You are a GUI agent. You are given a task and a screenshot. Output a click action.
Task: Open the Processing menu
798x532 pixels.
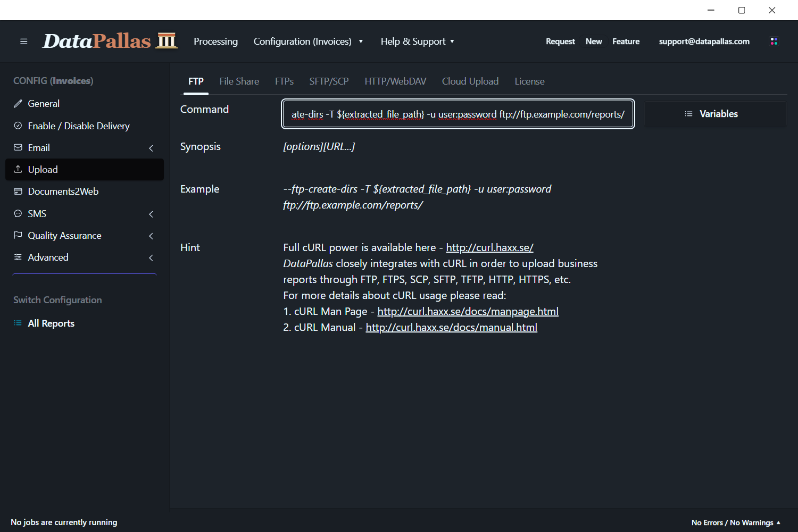point(215,41)
